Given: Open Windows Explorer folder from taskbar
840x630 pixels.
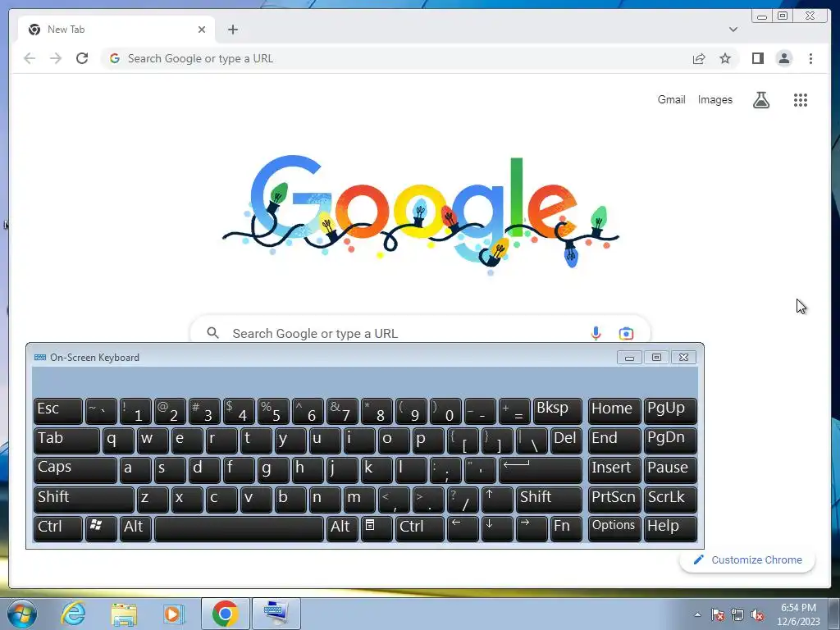Looking at the screenshot, I should pos(124,614).
